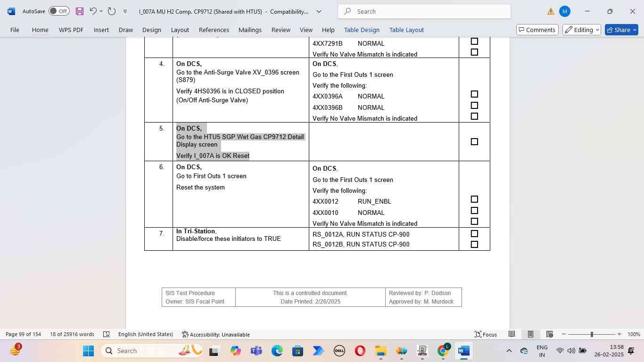Check the box for 4XX0396B NORMAL
Image resolution: width=644 pixels, height=362 pixels.
click(474, 106)
